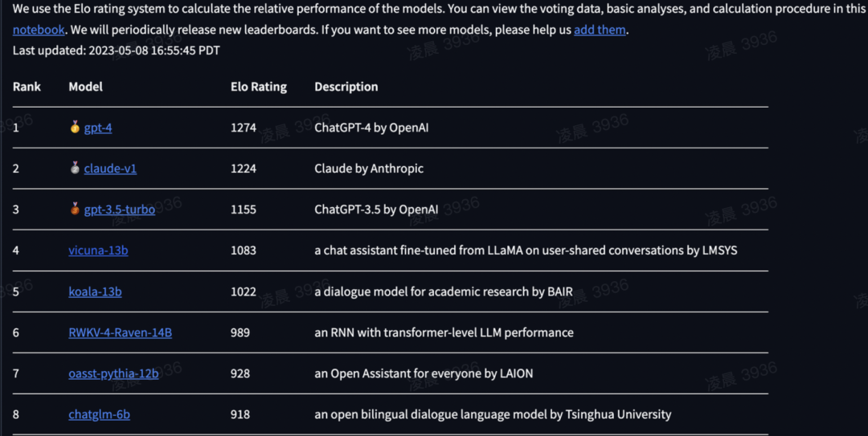Image resolution: width=868 pixels, height=436 pixels.
Task: Visit the gpt-3.5-turbo model link
Action: click(120, 210)
